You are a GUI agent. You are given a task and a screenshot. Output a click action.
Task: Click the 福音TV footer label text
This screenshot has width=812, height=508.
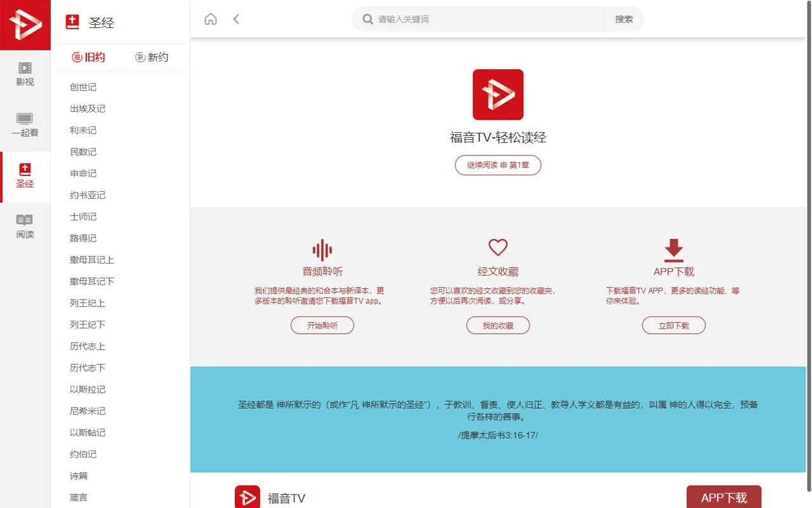point(286,498)
